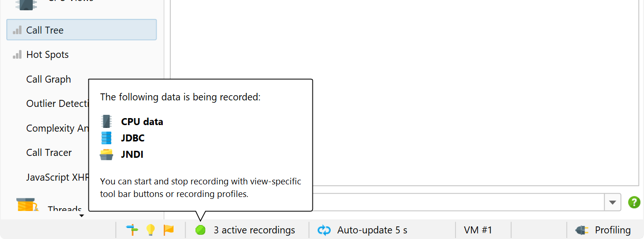Click the signpost icon in status bar
The height and width of the screenshot is (239, 644).
click(133, 230)
